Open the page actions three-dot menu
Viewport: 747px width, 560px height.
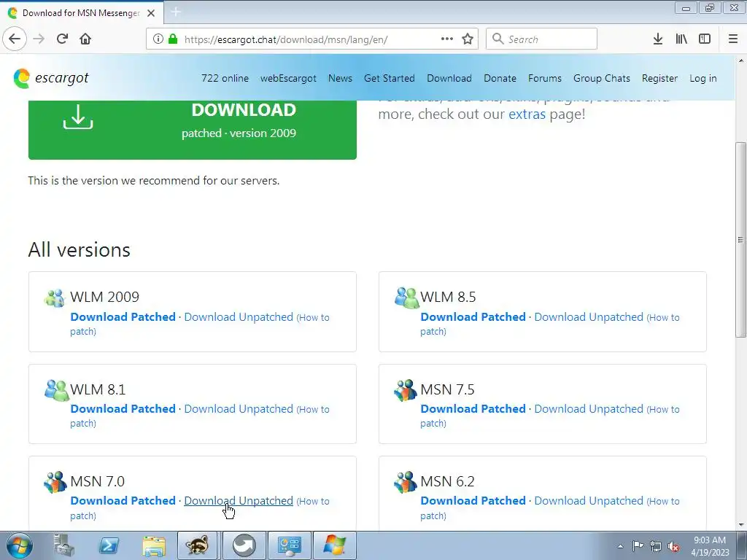(447, 39)
